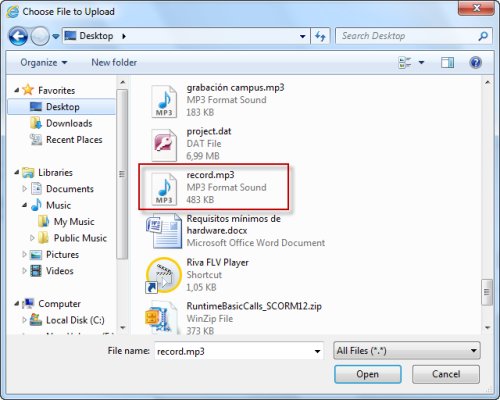Image resolution: width=500 pixels, height=400 pixels.
Task: Expand the Documents library
Action: pos(24,189)
